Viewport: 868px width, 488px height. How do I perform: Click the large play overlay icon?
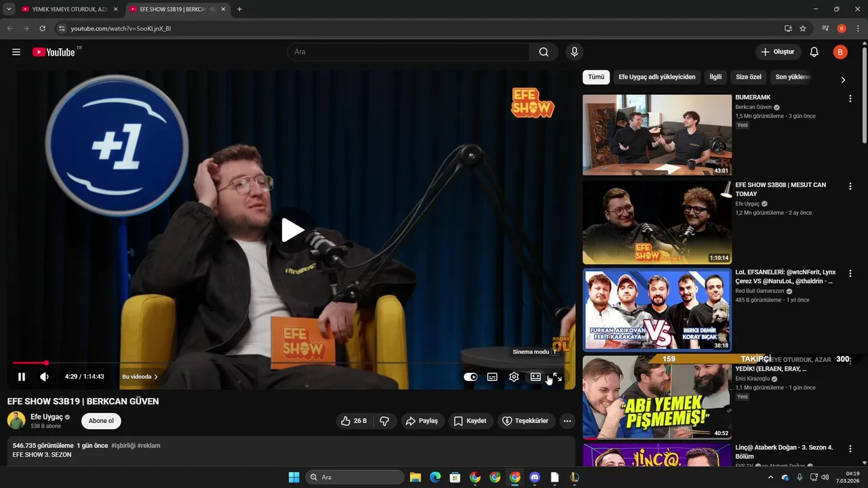point(292,230)
